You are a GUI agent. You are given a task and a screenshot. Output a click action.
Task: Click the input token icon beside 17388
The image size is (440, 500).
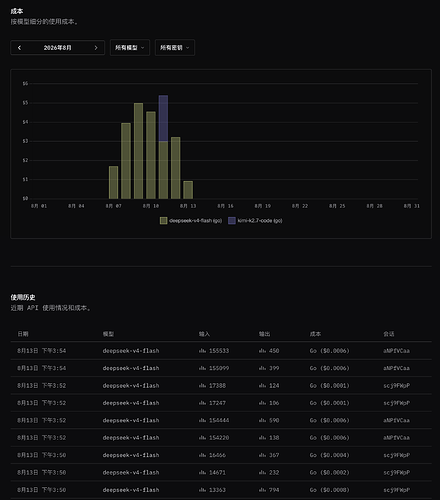[x=202, y=385]
